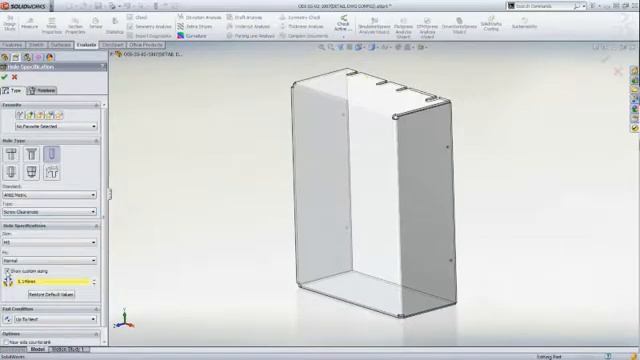Toggle the Near side countersink checkbox
The image size is (640, 360).
[6, 342]
